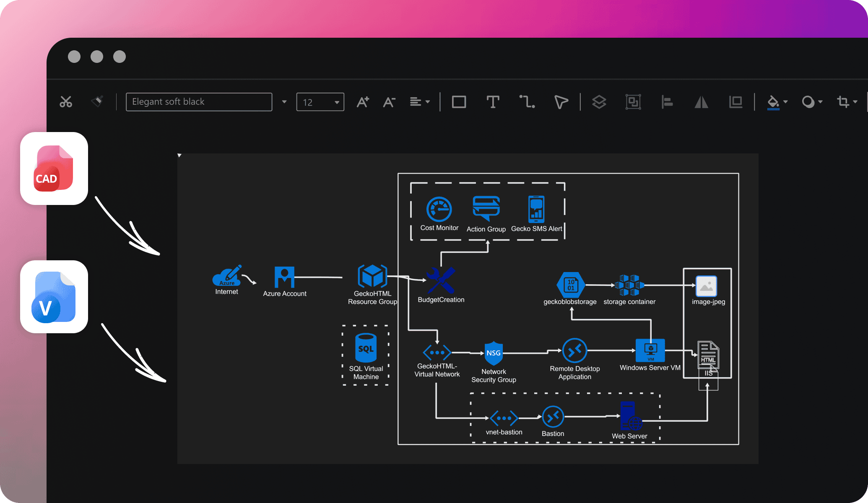Increase font size with the A+ icon
The image size is (868, 503).
363,102
